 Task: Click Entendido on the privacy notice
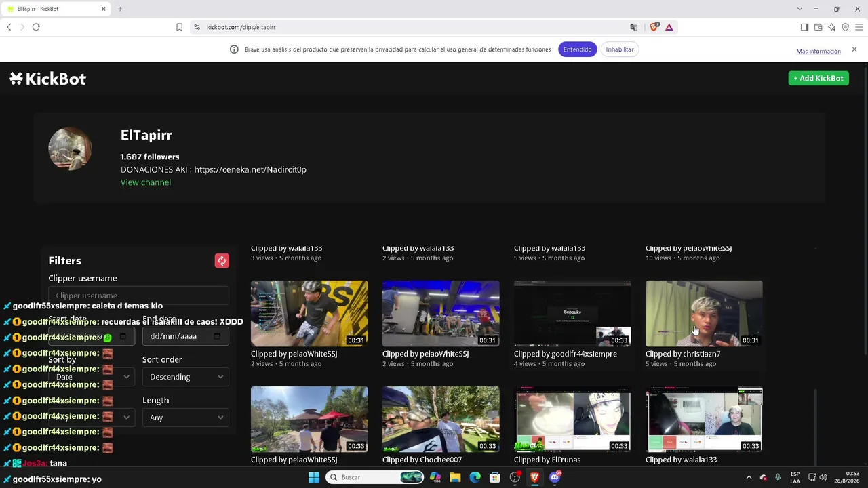[x=577, y=49]
